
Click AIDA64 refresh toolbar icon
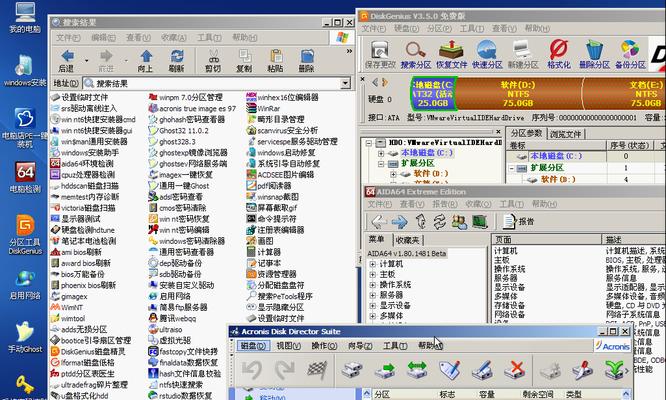(440, 221)
